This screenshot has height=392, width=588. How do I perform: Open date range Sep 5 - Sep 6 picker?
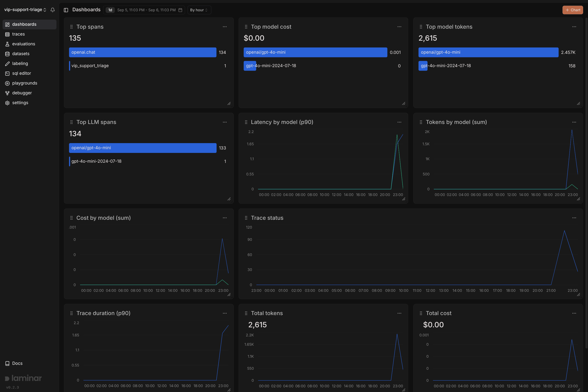(146, 10)
